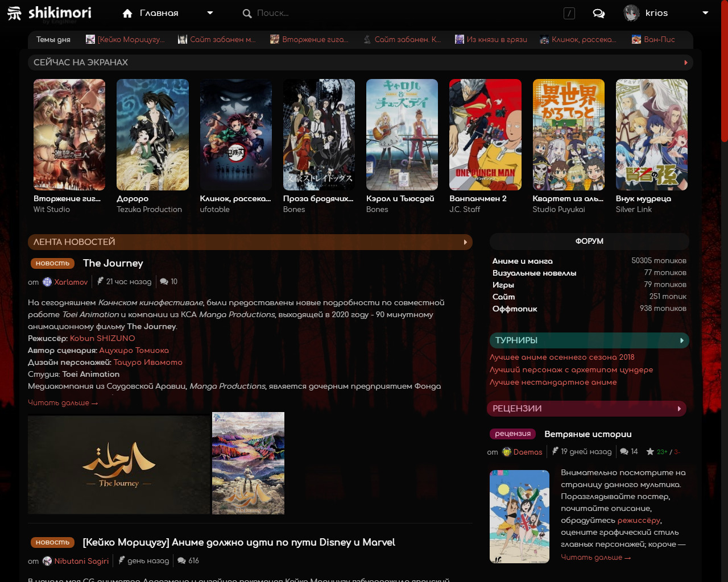This screenshot has width=728, height=582.
Task: Open the Квартет из альтернативных poster
Action: click(569, 135)
